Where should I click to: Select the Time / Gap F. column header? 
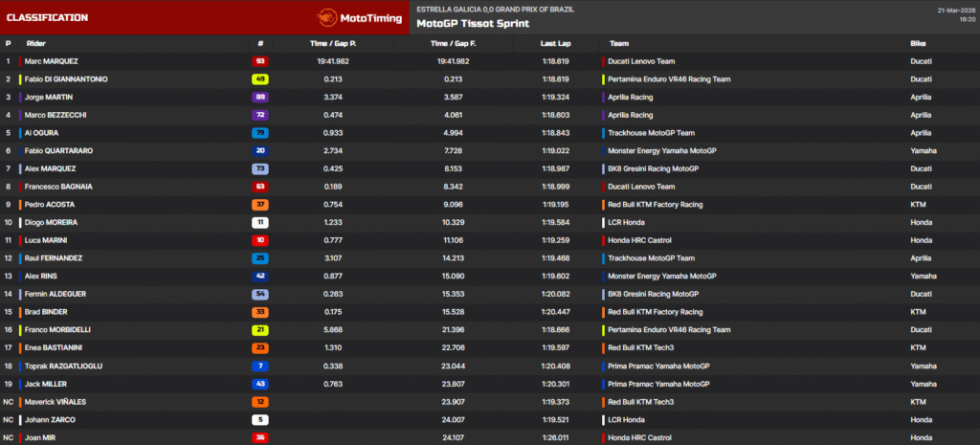[453, 43]
